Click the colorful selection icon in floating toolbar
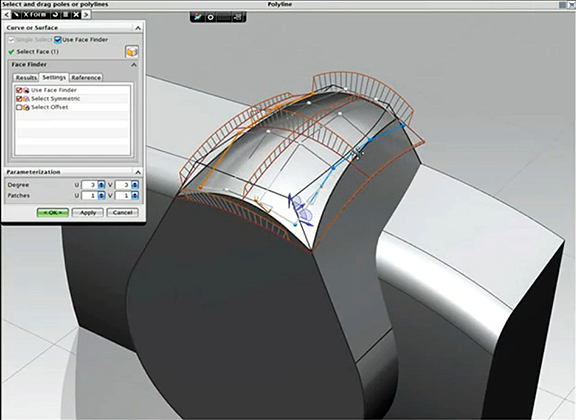The image size is (576, 420). (198, 17)
